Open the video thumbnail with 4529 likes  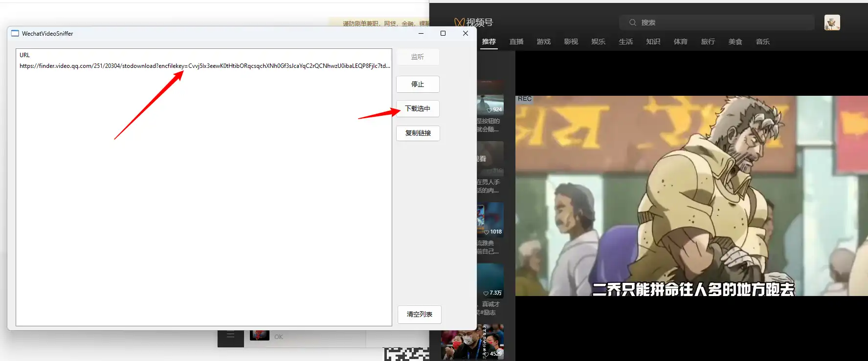pos(472,342)
